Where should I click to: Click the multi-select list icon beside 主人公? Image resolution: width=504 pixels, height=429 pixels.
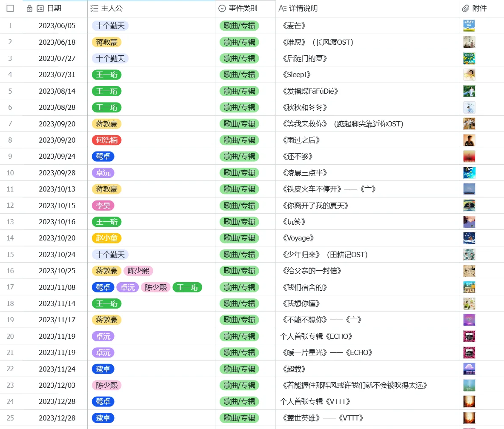pos(94,9)
